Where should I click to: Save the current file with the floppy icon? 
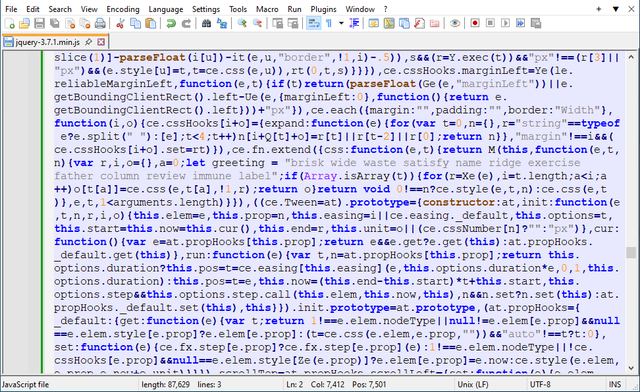click(x=39, y=23)
